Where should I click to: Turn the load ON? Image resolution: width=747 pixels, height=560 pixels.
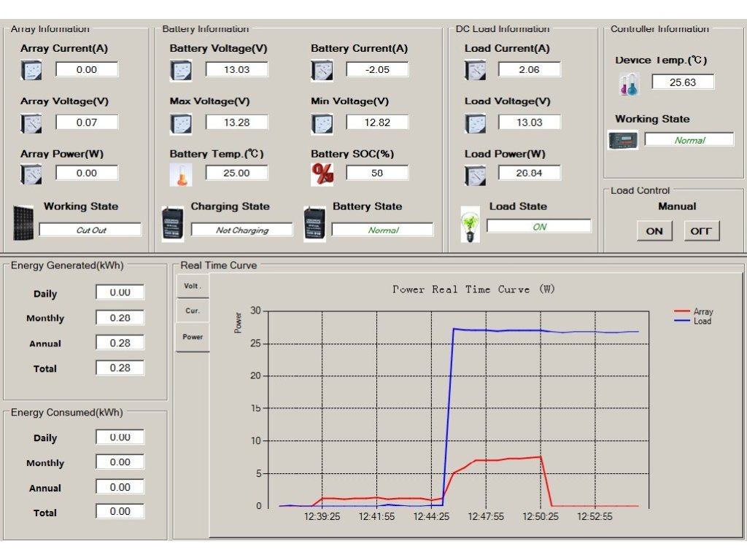click(654, 231)
